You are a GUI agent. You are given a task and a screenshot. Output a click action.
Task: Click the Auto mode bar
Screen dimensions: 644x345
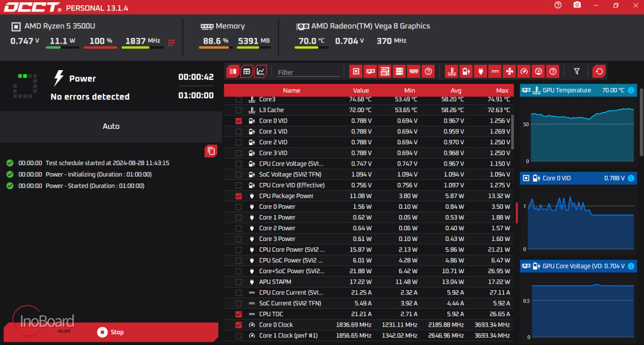111,126
